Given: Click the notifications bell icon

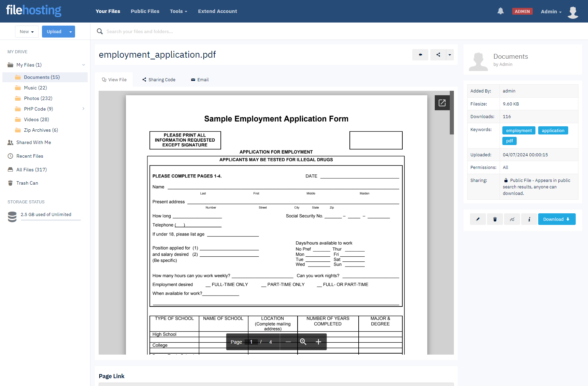Looking at the screenshot, I should [500, 11].
